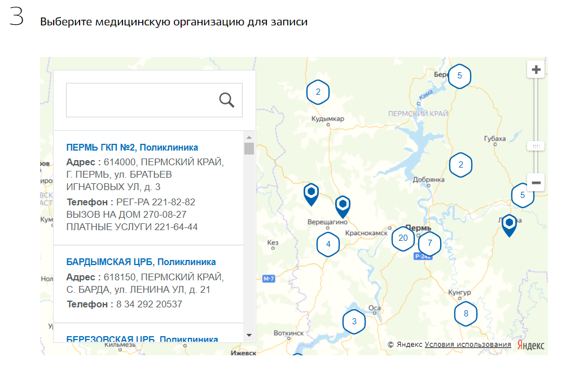Image resolution: width=588 pixels, height=370 pixels.
Task: Select ПЕРМЬ ГКП №2, Поликлиника organization
Action: [x=132, y=148]
